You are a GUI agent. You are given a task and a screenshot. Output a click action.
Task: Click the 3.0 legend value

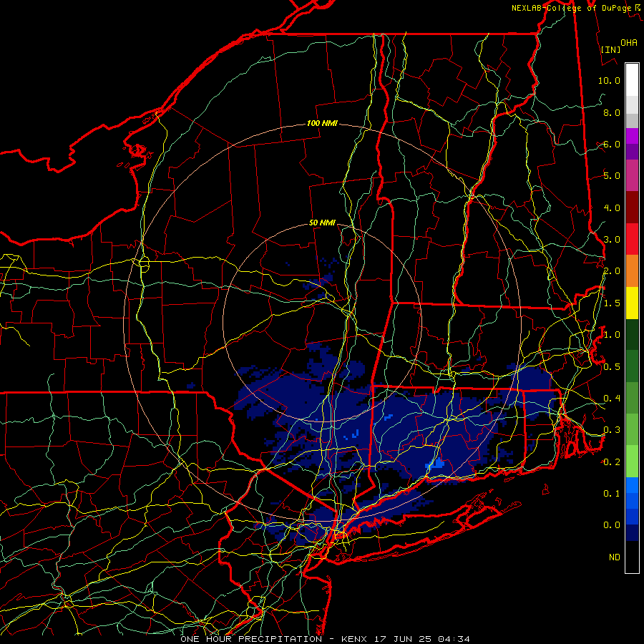(612, 240)
